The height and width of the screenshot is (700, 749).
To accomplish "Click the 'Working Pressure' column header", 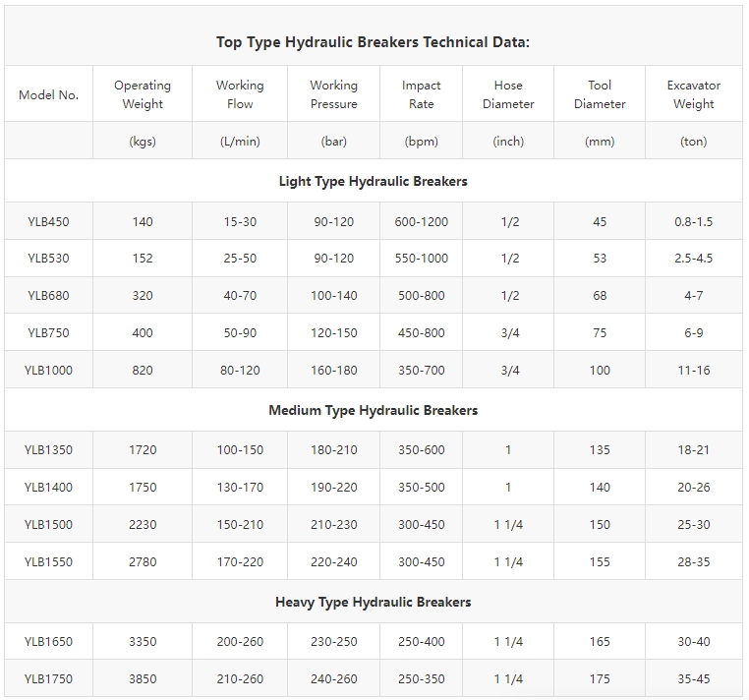I will click(333, 94).
